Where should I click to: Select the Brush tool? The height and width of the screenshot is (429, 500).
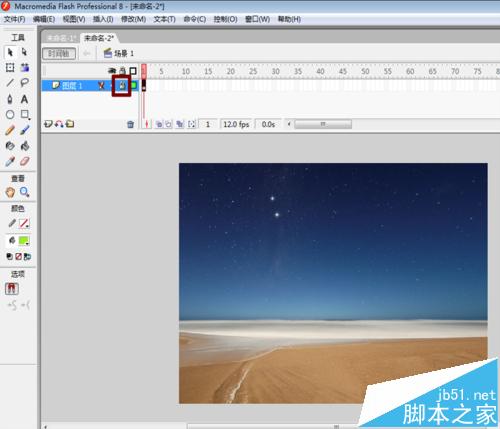[24, 130]
